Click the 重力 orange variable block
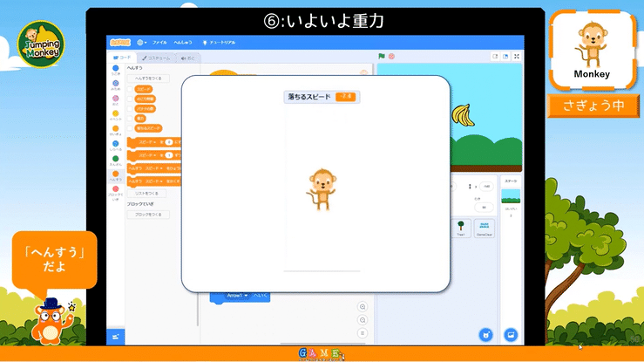644x362 pixels. [140, 119]
